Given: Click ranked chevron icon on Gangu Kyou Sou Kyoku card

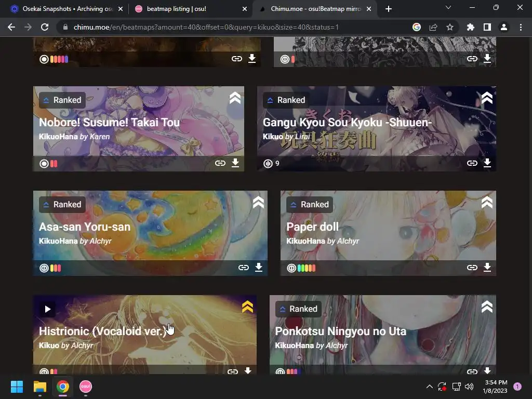Looking at the screenshot, I should [x=487, y=98].
